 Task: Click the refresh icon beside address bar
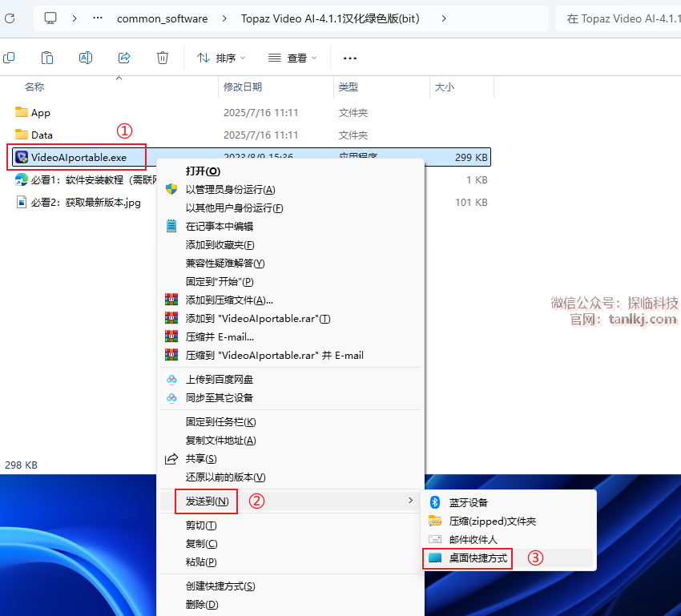click(10, 18)
